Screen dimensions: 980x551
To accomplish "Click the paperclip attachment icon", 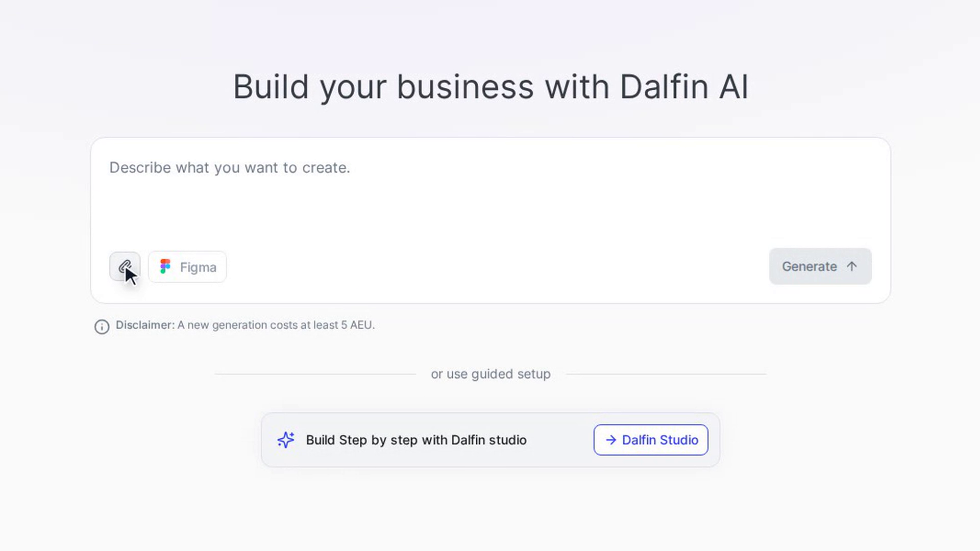I will point(125,266).
